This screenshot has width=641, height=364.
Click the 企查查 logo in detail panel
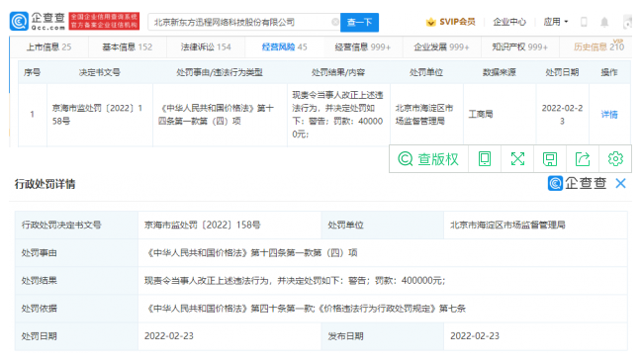[x=577, y=183]
